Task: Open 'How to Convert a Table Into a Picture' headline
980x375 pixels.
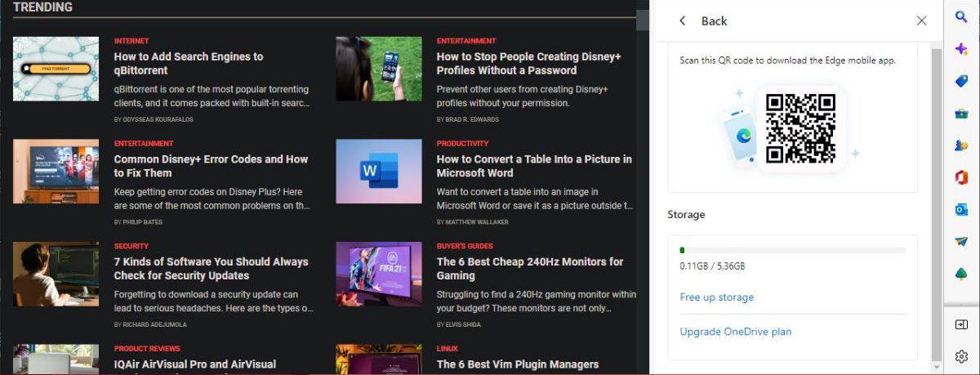Action: 534,166
